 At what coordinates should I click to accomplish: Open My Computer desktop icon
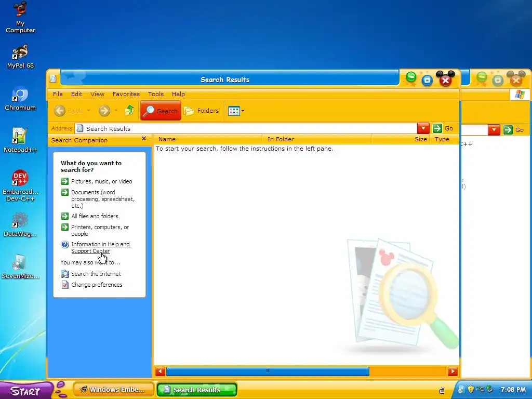pyautogui.click(x=20, y=18)
